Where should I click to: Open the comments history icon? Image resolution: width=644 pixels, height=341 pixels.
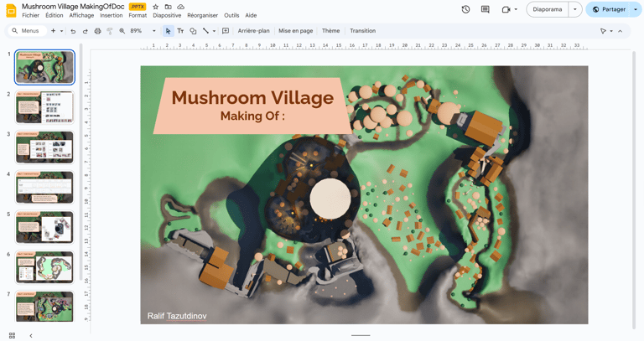tap(485, 9)
